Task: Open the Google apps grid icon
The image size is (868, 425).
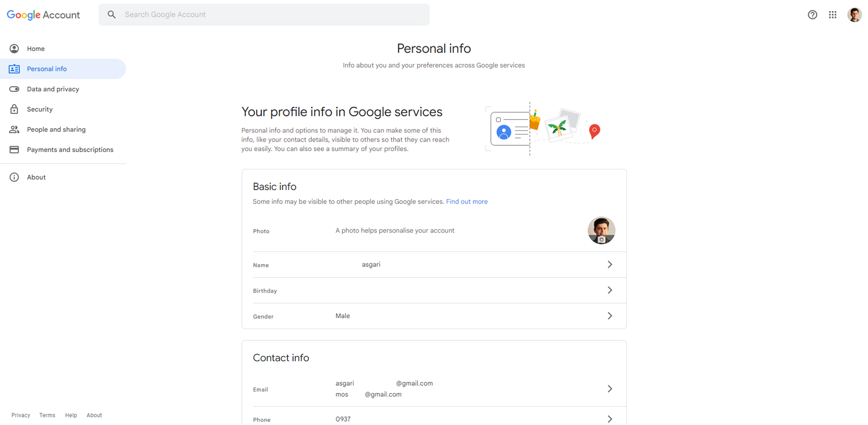Action: [x=833, y=15]
